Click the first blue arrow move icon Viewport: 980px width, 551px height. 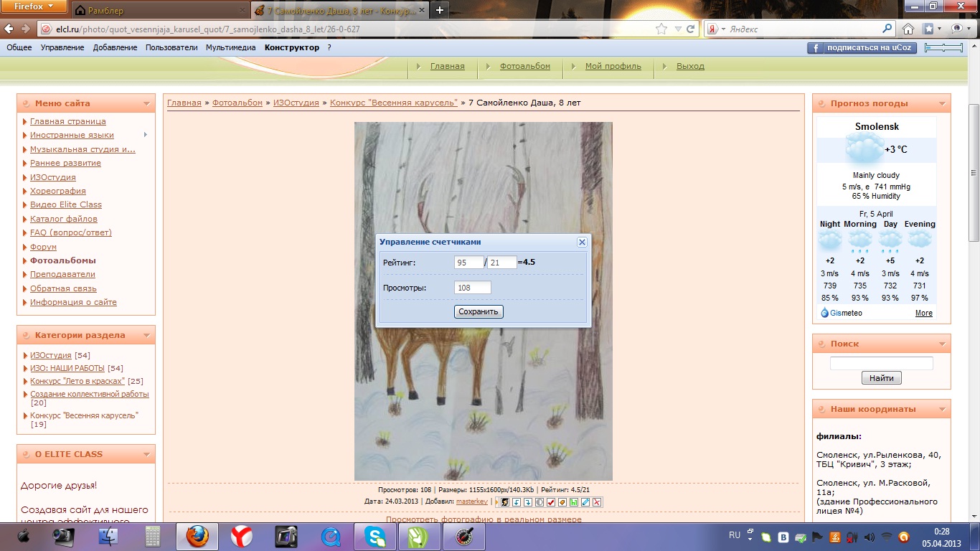(x=517, y=502)
